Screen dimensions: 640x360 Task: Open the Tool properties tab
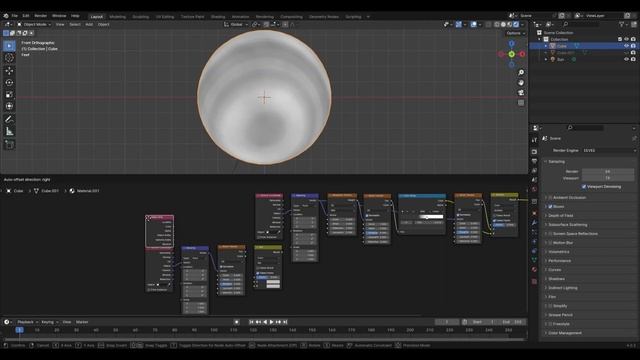click(x=534, y=140)
